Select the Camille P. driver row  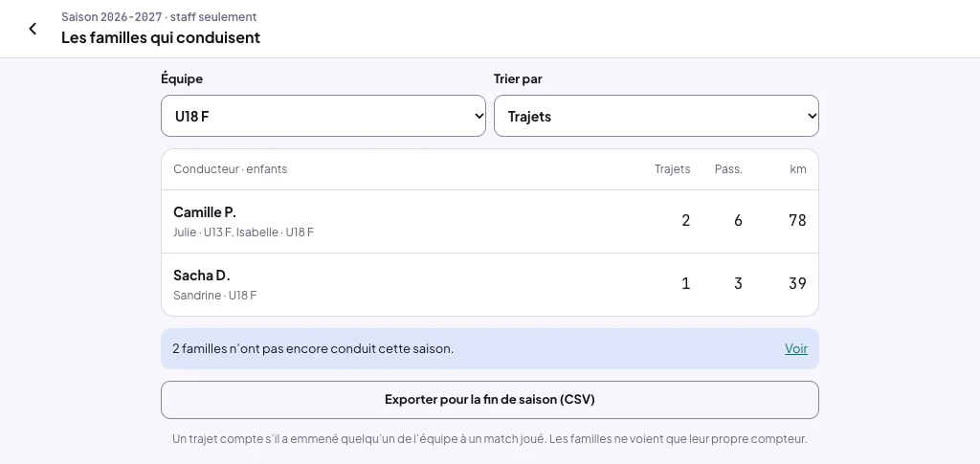[490, 222]
